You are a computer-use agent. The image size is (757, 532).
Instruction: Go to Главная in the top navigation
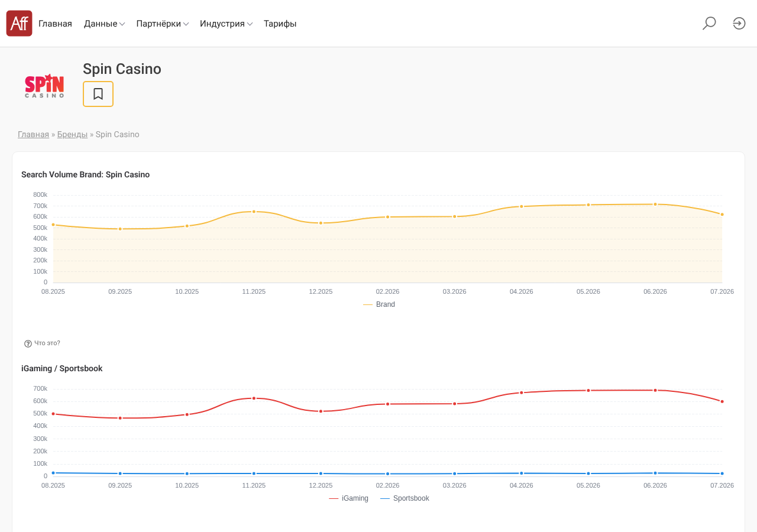coord(55,24)
